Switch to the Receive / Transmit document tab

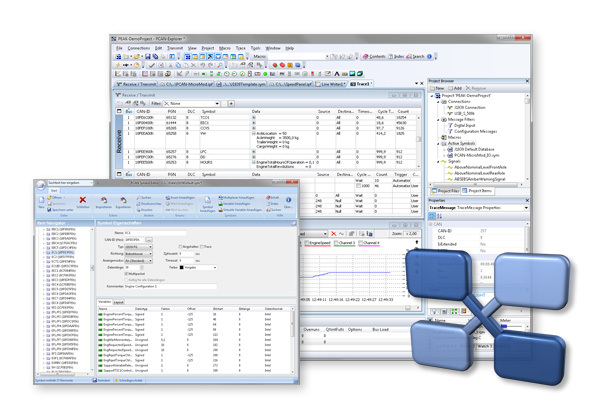click(136, 84)
